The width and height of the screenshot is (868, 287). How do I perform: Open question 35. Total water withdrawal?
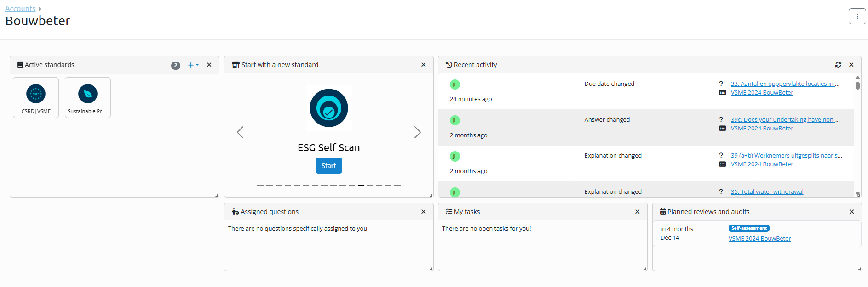767,191
